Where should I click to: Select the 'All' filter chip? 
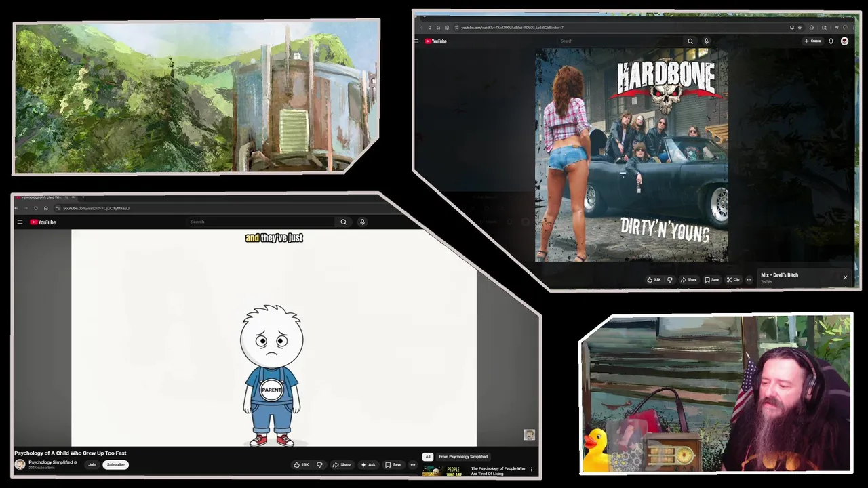428,457
